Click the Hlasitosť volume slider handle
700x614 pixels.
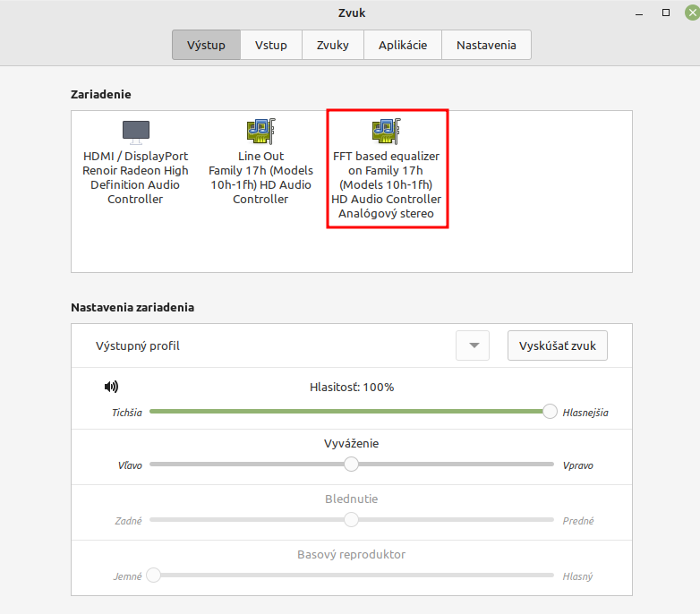(550, 411)
